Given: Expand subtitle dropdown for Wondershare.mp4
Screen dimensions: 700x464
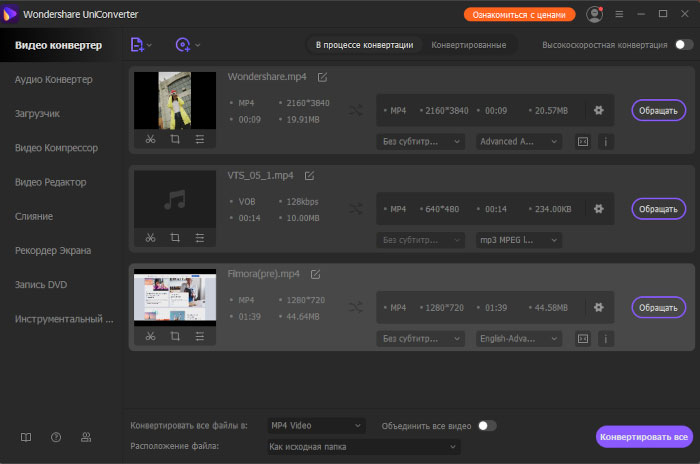Looking at the screenshot, I should [421, 142].
